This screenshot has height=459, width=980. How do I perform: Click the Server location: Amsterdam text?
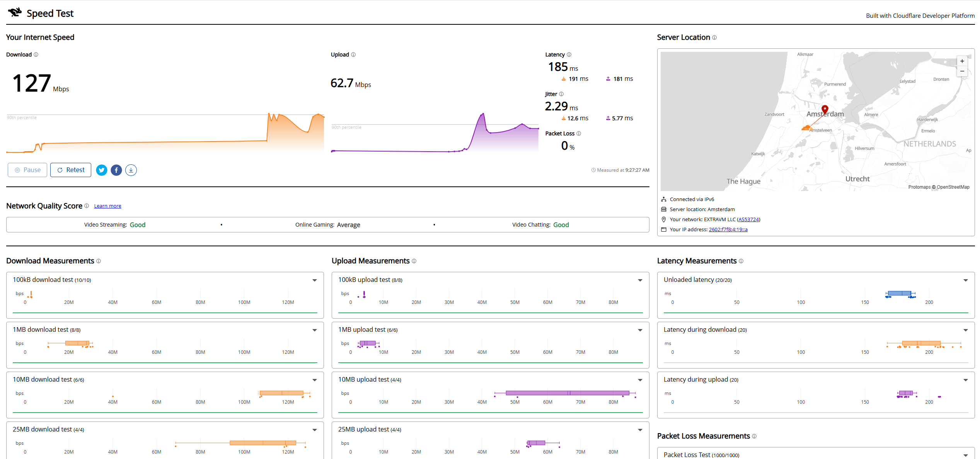(702, 210)
